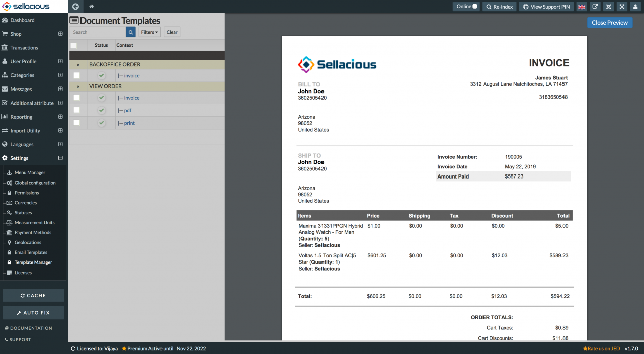Tick the select-all checkbox in table header

73,45
